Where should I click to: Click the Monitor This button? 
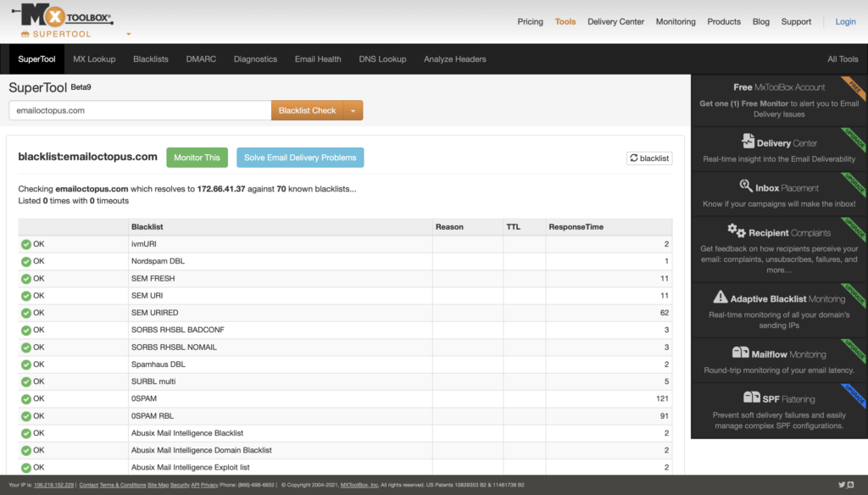(x=197, y=158)
